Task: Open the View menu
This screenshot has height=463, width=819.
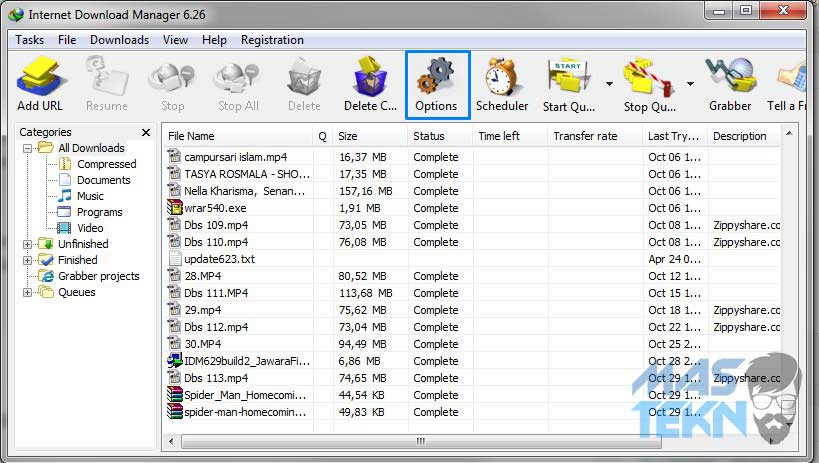Action: click(175, 40)
